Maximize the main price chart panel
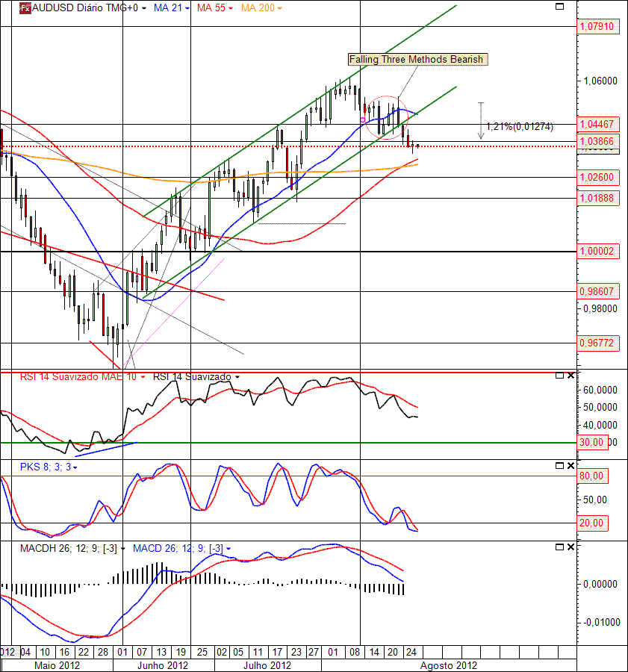 [559, 7]
